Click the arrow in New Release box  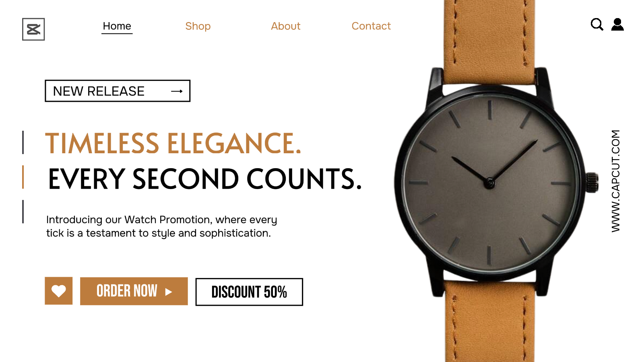pyautogui.click(x=177, y=91)
